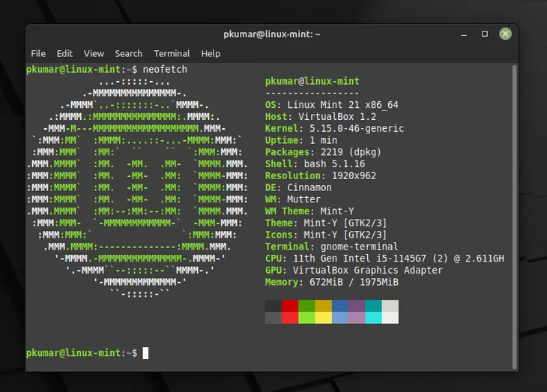Open the File menu
This screenshot has width=547, height=392.
tap(38, 54)
